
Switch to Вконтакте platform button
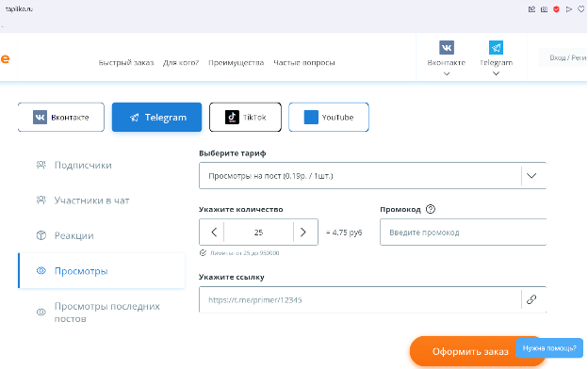(x=60, y=118)
